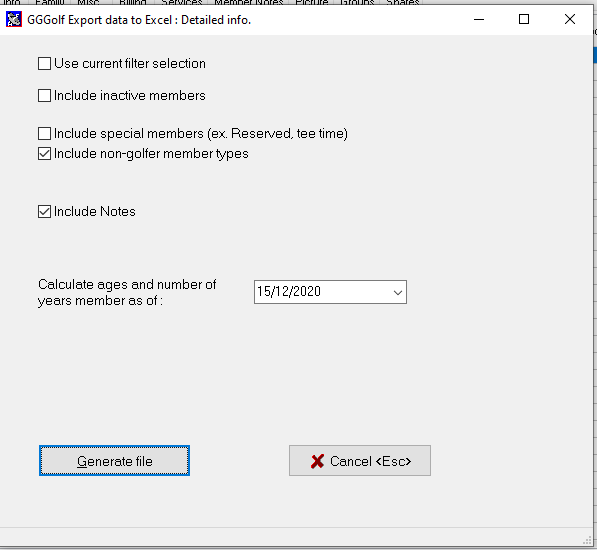Uncheck Include non-golfer member types
Viewport: 597px width, 550px height.
click(45, 154)
